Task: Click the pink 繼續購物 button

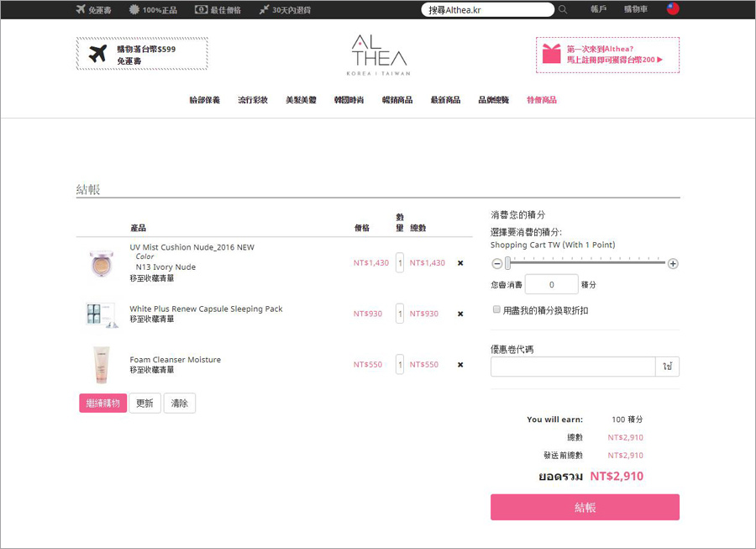Action: pos(103,404)
